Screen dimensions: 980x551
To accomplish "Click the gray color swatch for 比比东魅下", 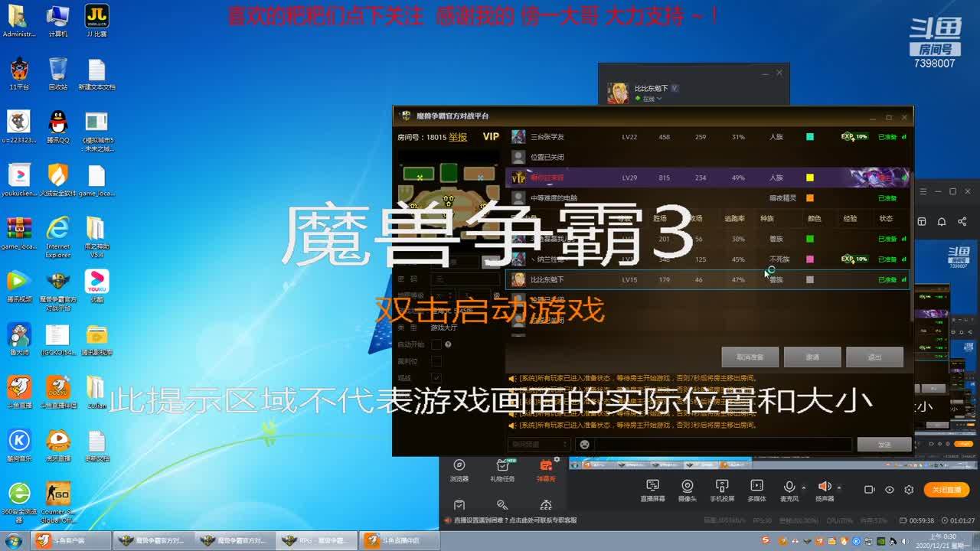I will (810, 280).
